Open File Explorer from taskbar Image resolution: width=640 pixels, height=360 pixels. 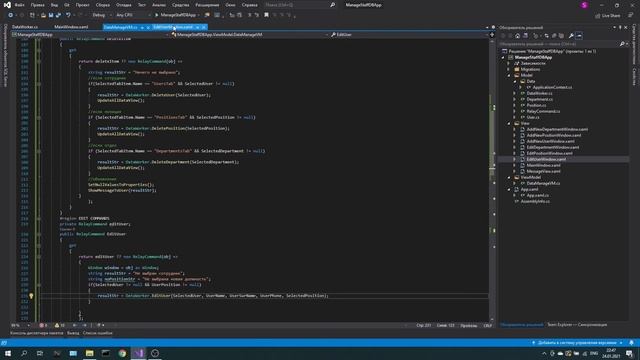click(89, 353)
